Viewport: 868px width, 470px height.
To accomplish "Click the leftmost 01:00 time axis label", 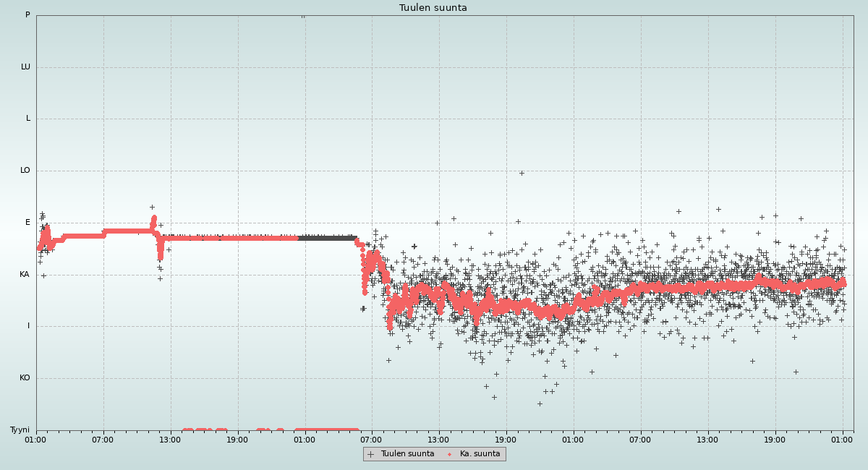I will 35,440.
